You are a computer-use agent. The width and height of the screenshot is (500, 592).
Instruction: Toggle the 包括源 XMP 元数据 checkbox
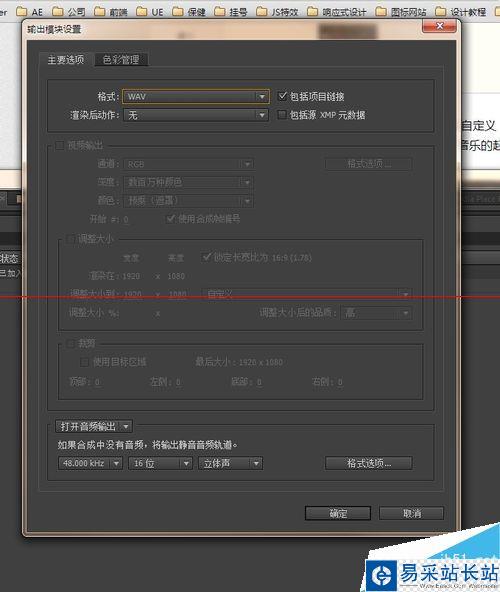282,114
